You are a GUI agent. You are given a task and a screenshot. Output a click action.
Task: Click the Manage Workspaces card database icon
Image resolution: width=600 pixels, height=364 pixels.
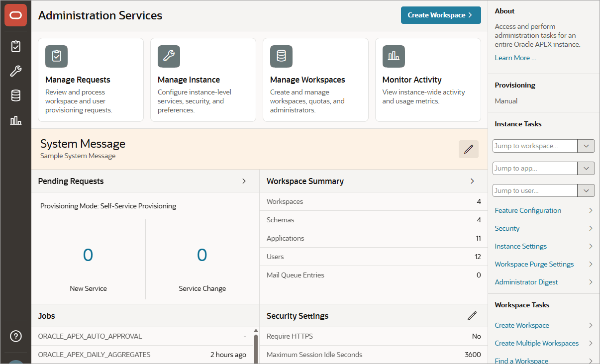tap(281, 56)
